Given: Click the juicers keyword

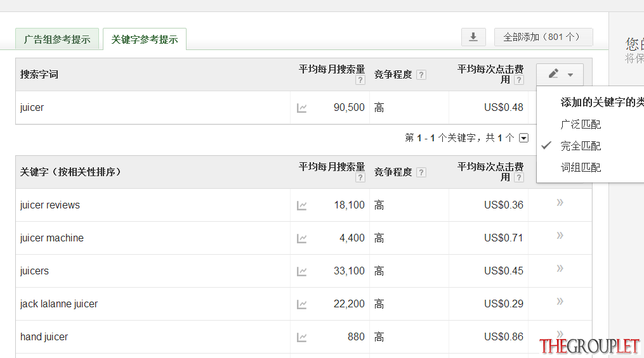Looking at the screenshot, I should 34,271.
